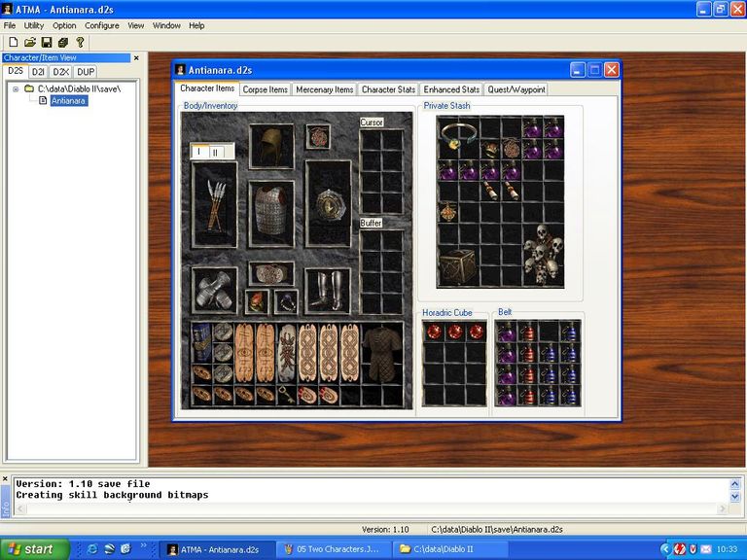Switch to the Character Items tab
Screen dimensions: 747x560
click(x=207, y=88)
